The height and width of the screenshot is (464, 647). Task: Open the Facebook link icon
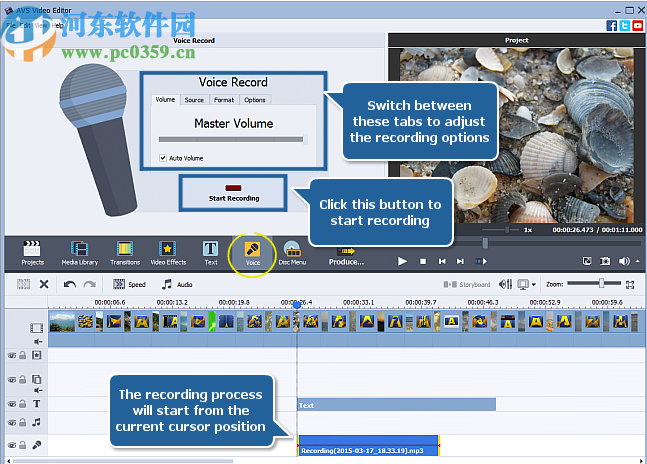(x=612, y=26)
